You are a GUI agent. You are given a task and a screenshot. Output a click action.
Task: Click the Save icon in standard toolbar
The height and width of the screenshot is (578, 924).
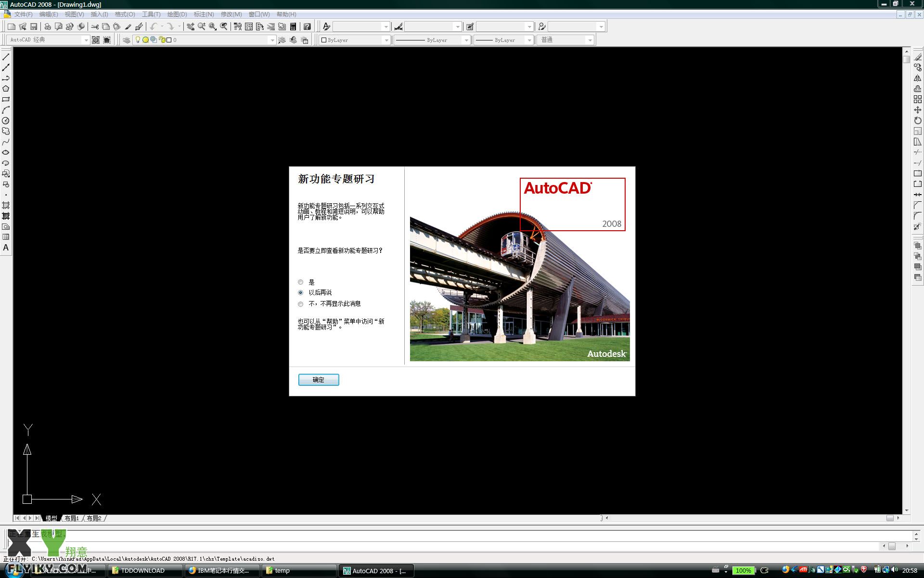coord(34,26)
